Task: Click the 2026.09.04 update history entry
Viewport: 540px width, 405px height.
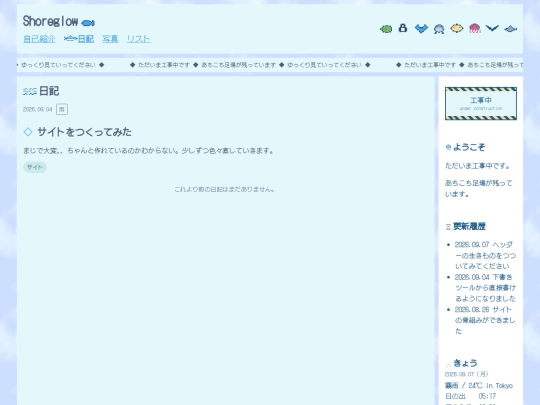Action: [485, 288]
